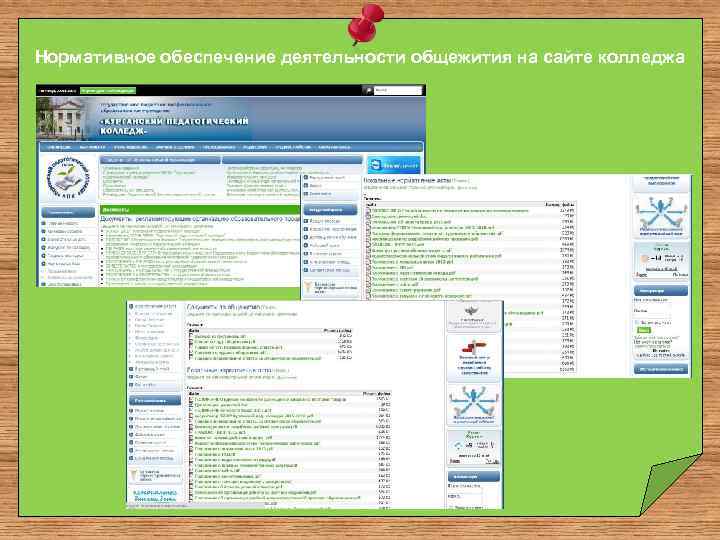
Task: Click the red signpost banner on the dormitory documents page
Action: point(473,358)
